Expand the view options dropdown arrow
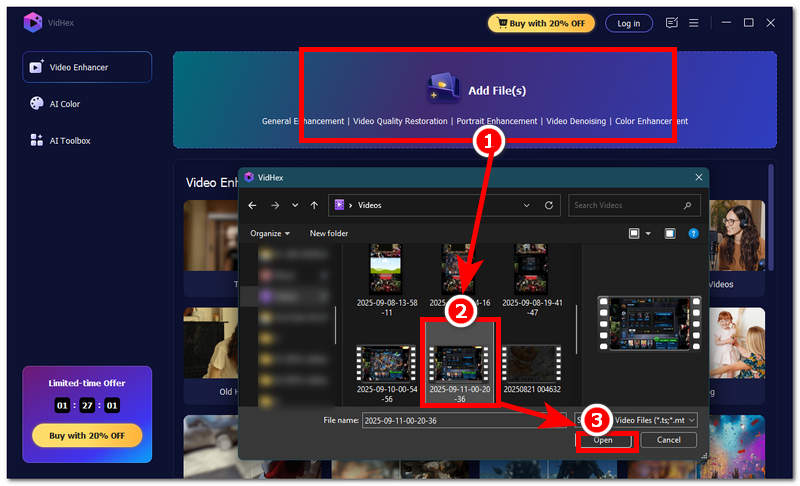This screenshot has height=486, width=800. coord(648,233)
